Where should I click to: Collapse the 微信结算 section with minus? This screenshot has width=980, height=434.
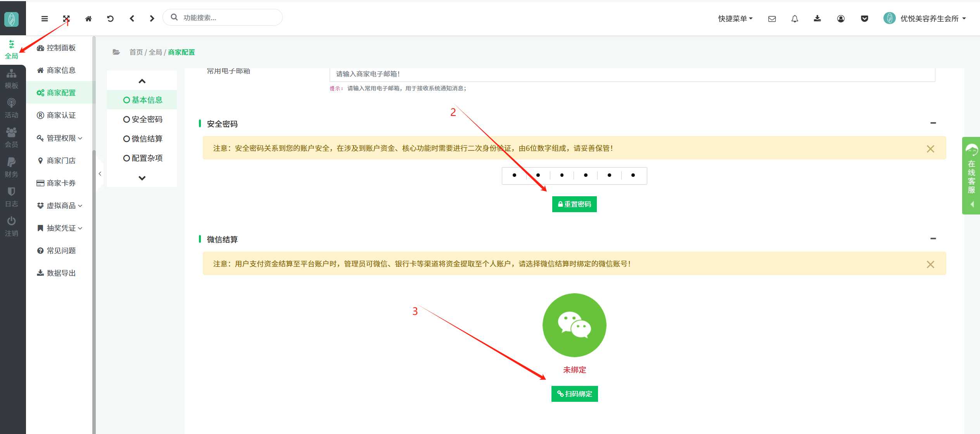[933, 239]
